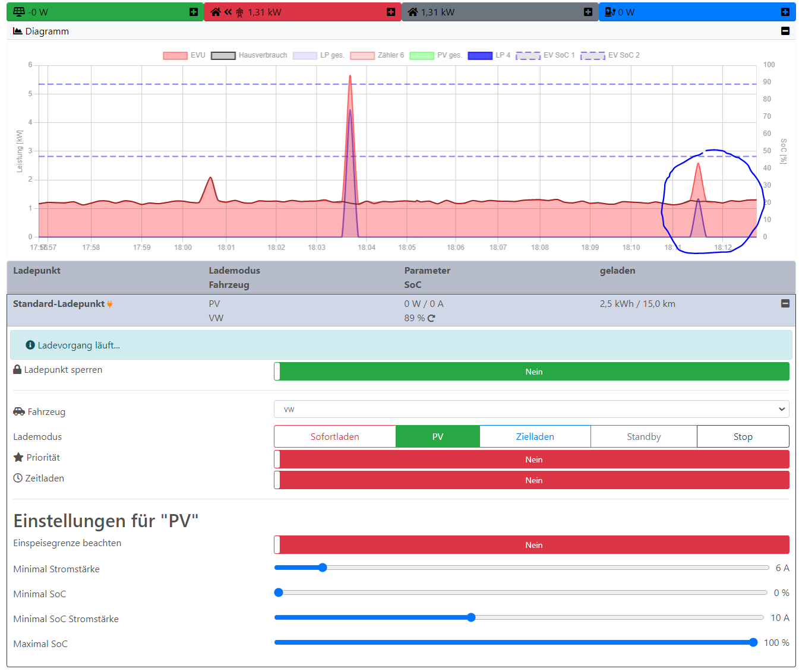The image size is (799, 672).
Task: Click the Minimal Stromstärke slider handle
Action: coord(323,568)
